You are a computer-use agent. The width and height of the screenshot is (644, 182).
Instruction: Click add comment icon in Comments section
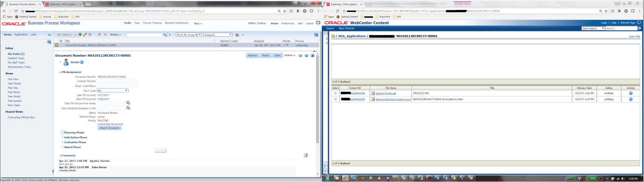(x=306, y=155)
